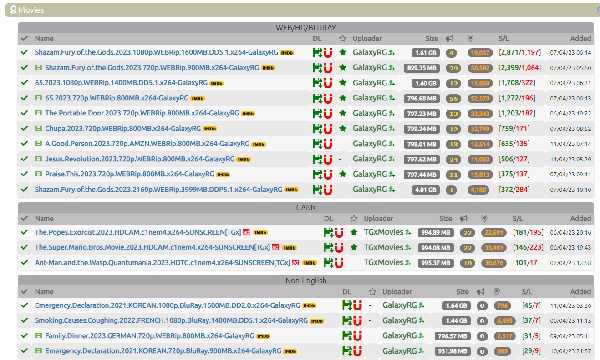
Task: Sort CAMS table by Added header
Action: tap(580, 218)
